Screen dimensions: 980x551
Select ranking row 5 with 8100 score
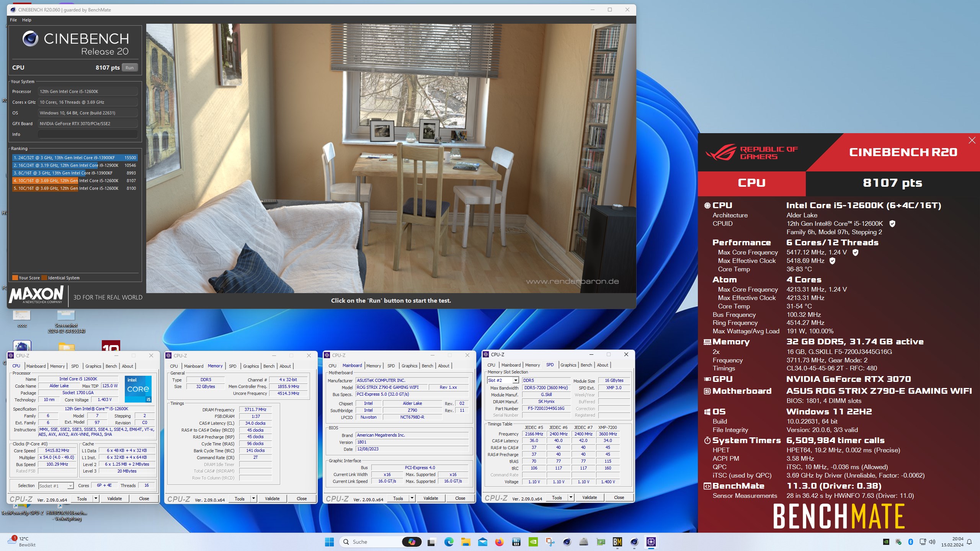point(74,188)
